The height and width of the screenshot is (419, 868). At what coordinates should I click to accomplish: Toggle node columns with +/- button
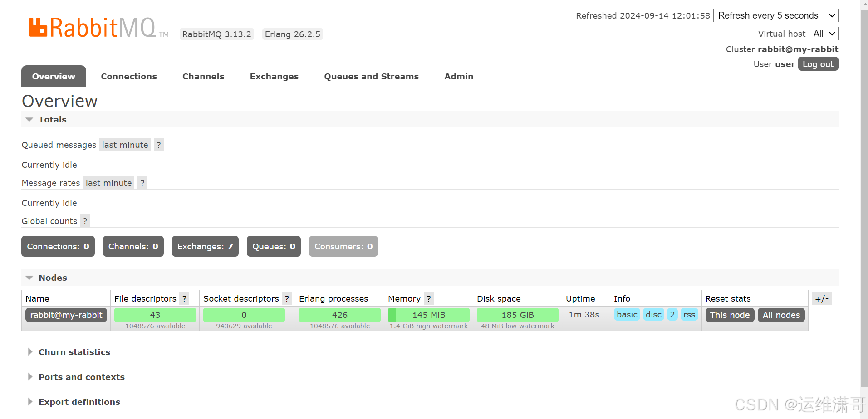click(x=822, y=298)
